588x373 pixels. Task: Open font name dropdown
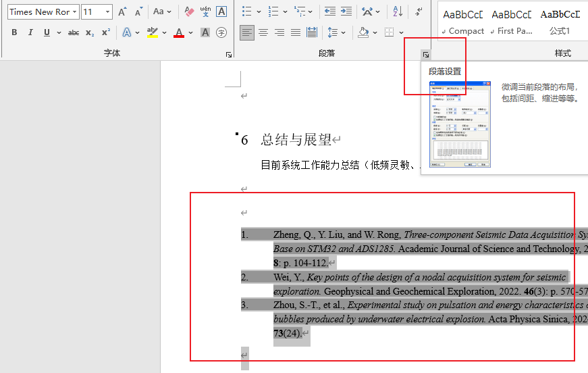pyautogui.click(x=75, y=12)
